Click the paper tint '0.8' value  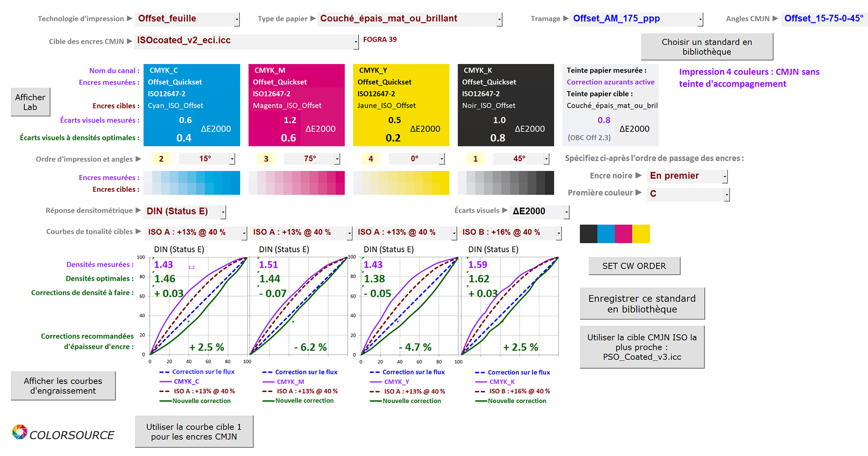[x=604, y=120]
